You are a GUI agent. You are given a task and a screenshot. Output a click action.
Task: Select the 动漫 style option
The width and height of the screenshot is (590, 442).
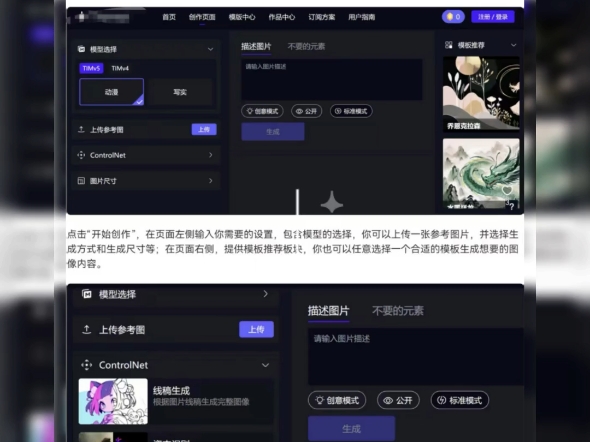[x=111, y=92]
